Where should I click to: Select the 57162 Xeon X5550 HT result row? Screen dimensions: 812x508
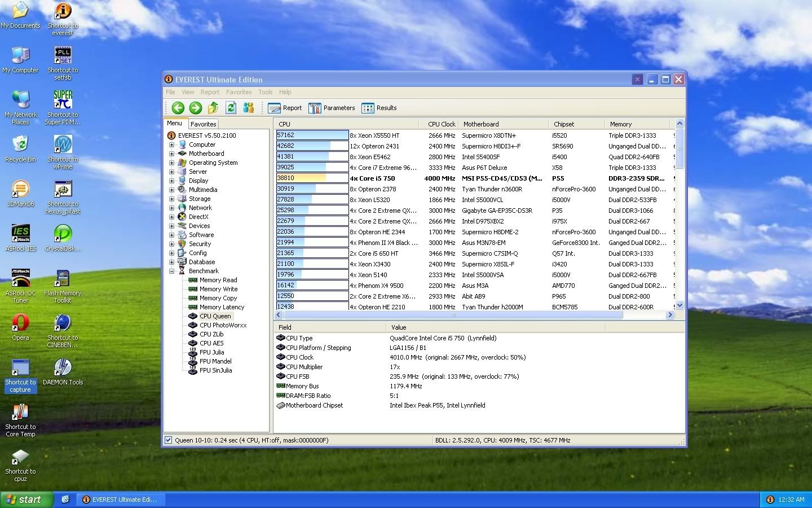coord(475,135)
